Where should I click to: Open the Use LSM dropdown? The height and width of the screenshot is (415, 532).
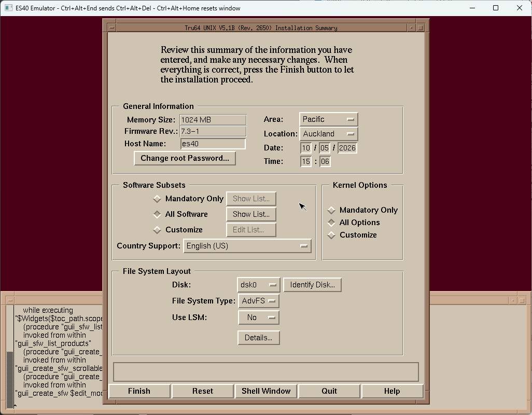coord(259,317)
